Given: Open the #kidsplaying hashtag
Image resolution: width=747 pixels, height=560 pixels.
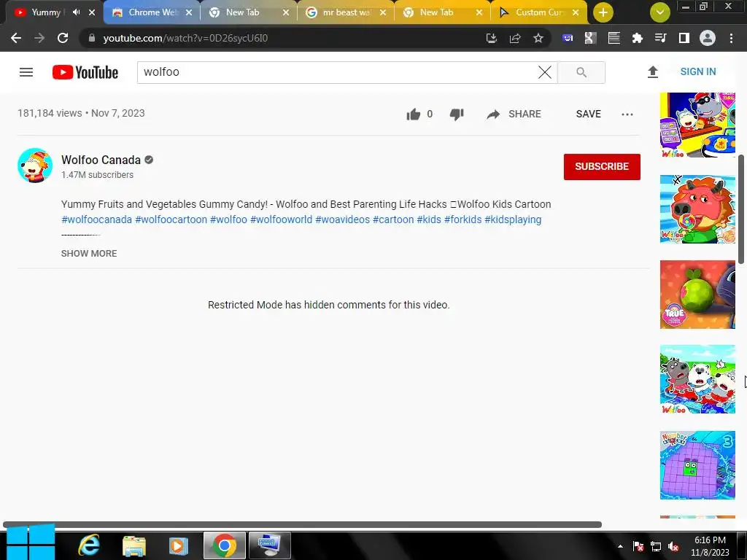Looking at the screenshot, I should (513, 219).
